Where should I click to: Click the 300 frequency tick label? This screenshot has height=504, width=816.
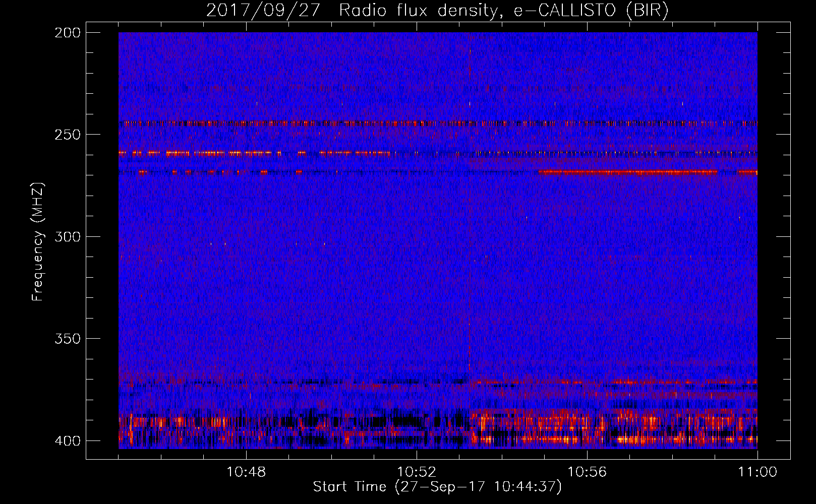click(x=67, y=236)
